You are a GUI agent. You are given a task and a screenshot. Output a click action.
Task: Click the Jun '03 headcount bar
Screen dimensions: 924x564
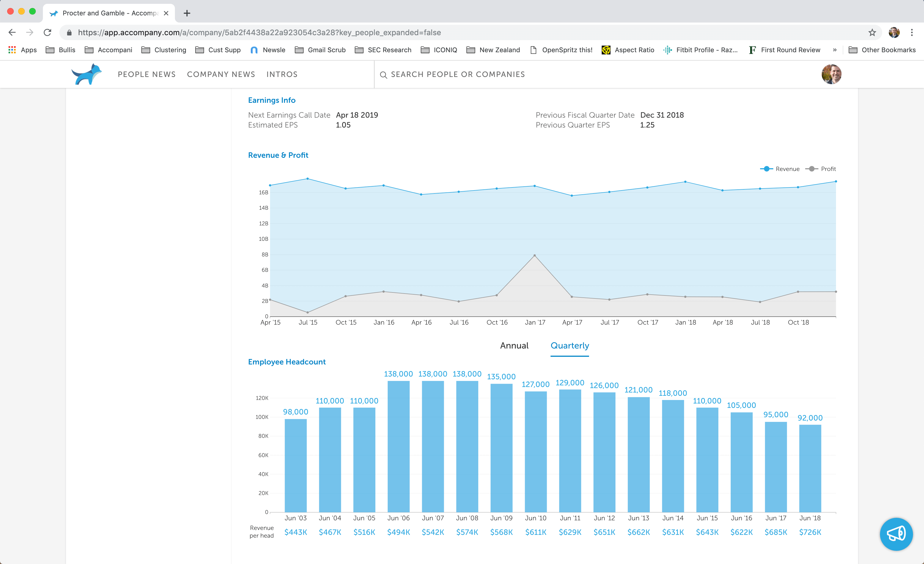296,465
